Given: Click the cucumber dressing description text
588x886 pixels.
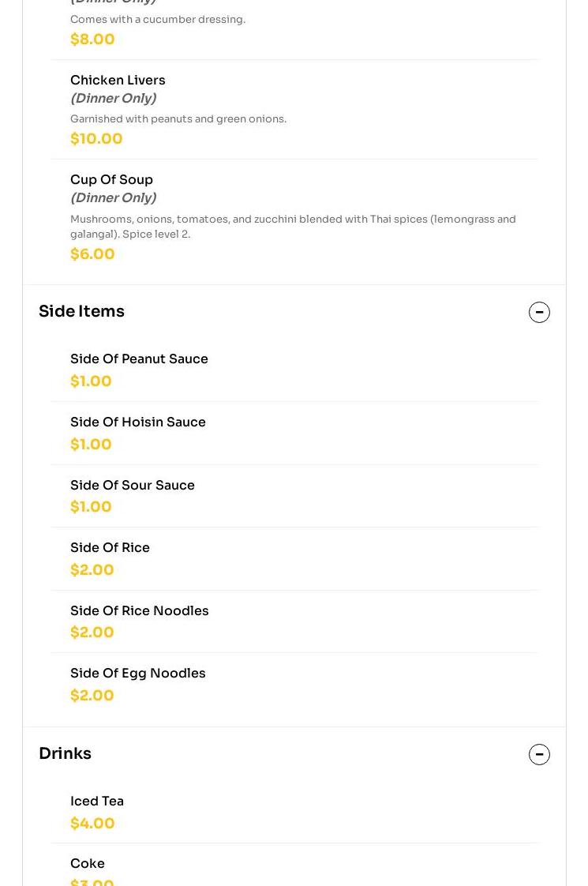Looking at the screenshot, I should (x=158, y=20).
